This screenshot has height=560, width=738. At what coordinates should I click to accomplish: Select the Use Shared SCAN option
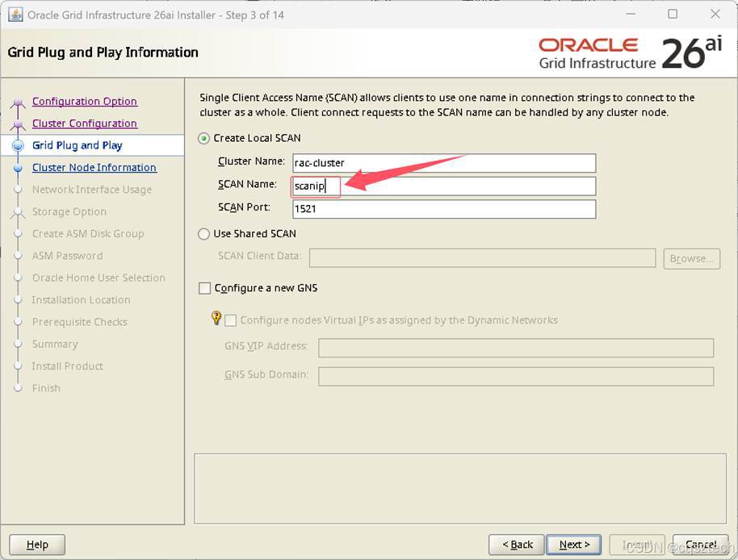(x=203, y=234)
